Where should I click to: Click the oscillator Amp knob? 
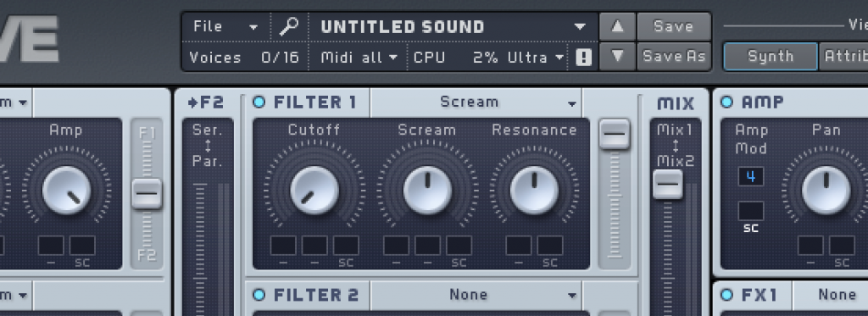(66, 191)
